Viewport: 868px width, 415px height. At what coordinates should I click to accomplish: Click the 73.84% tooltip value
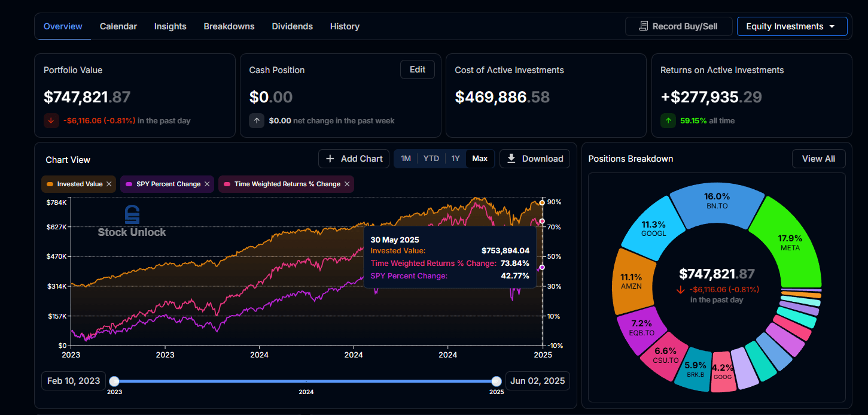(x=516, y=263)
